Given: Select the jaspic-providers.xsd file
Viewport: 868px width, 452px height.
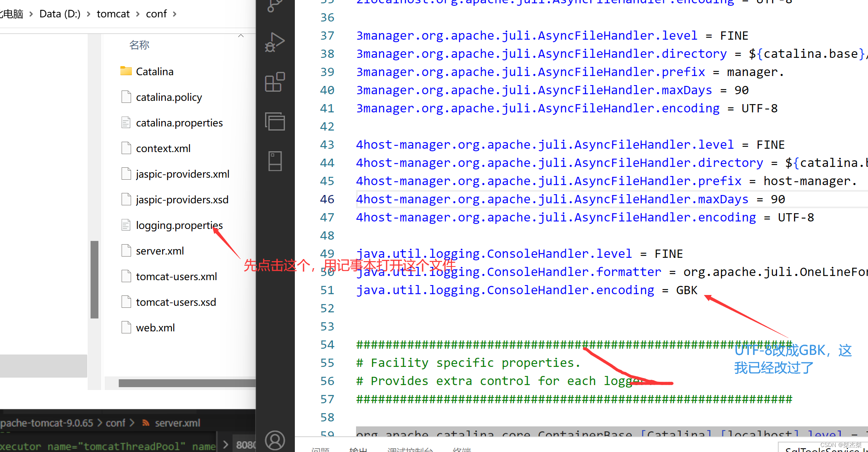Looking at the screenshot, I should coord(182,200).
